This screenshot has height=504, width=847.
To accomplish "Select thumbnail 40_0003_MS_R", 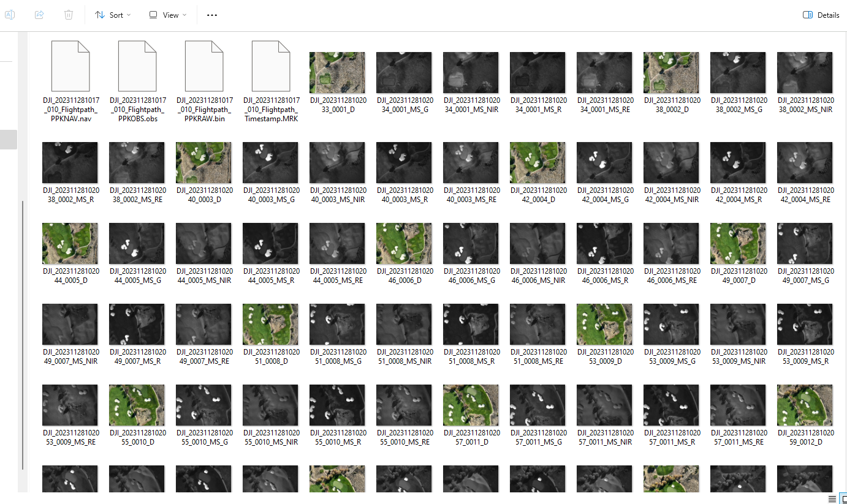I will tap(404, 163).
